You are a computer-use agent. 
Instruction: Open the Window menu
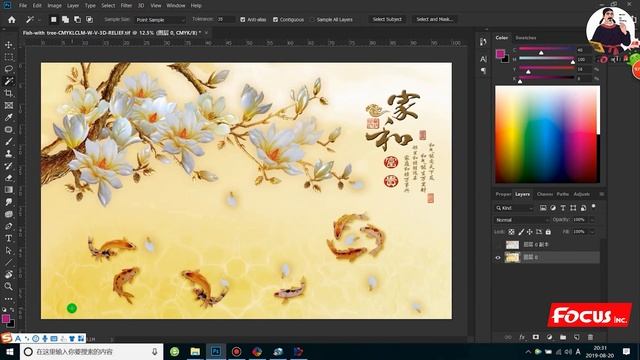click(x=176, y=6)
